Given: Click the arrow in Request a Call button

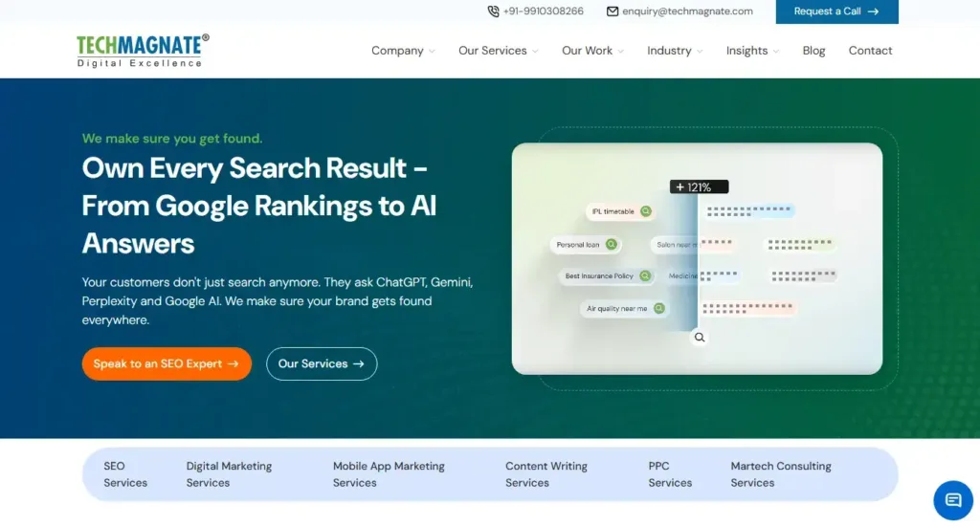Looking at the screenshot, I should point(873,11).
